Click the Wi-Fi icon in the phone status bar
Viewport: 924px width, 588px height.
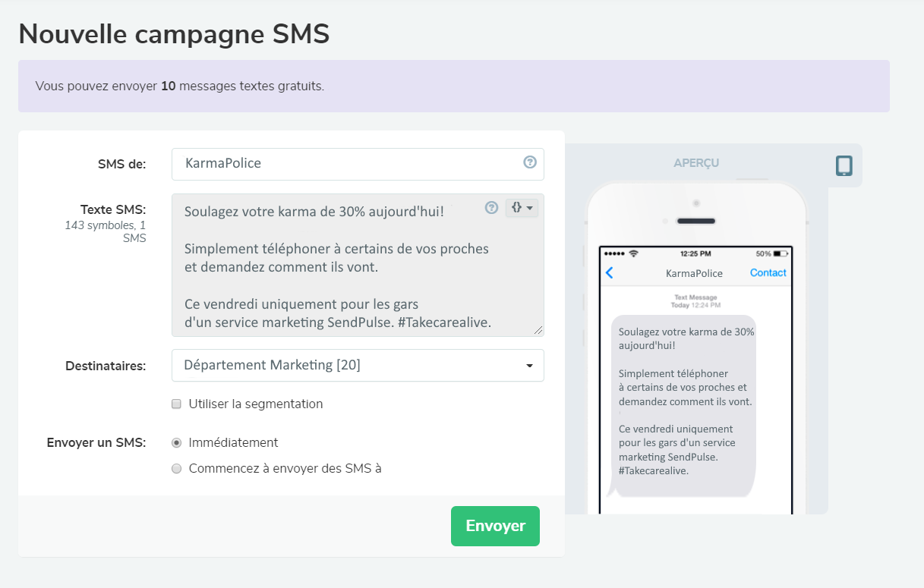634,253
